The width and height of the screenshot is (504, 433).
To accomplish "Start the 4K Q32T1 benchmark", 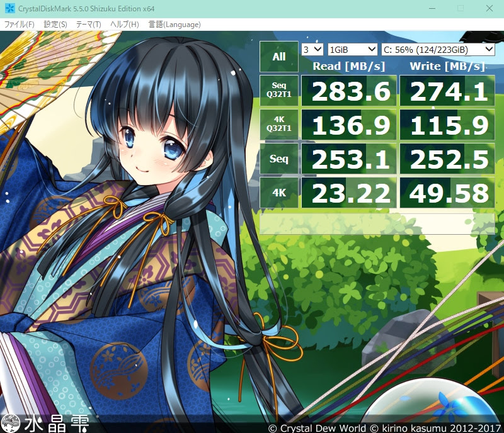I will pos(278,125).
